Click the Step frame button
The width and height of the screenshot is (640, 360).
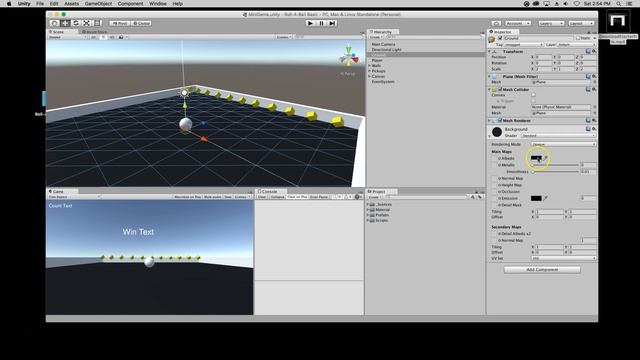click(332, 23)
